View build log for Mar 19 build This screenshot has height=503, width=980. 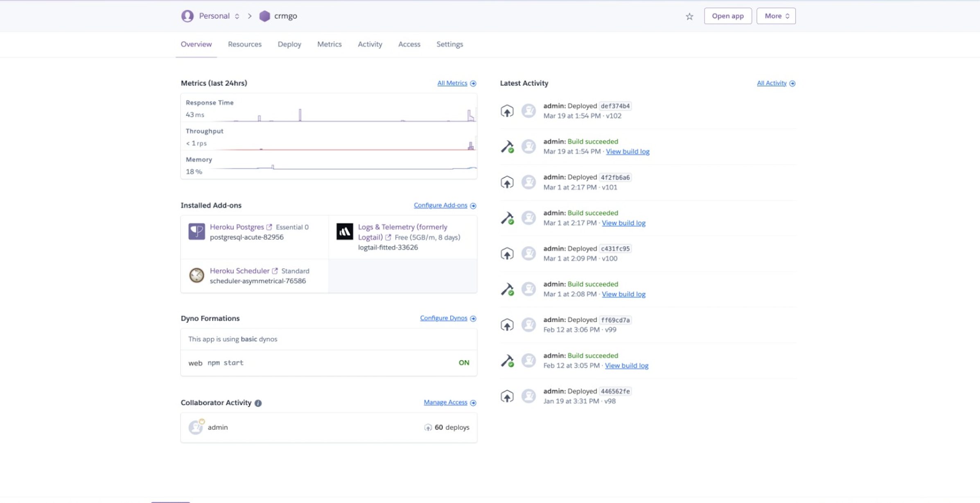[x=627, y=152]
